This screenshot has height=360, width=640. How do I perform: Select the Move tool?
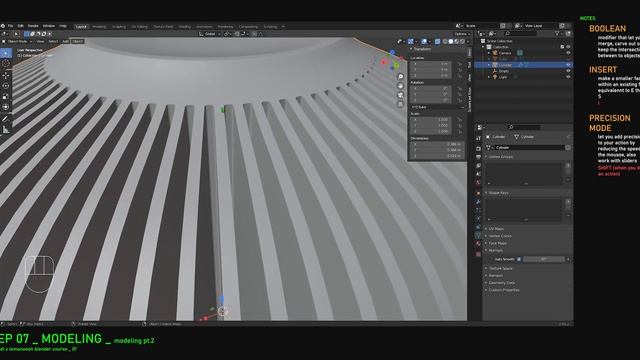click(x=5, y=76)
